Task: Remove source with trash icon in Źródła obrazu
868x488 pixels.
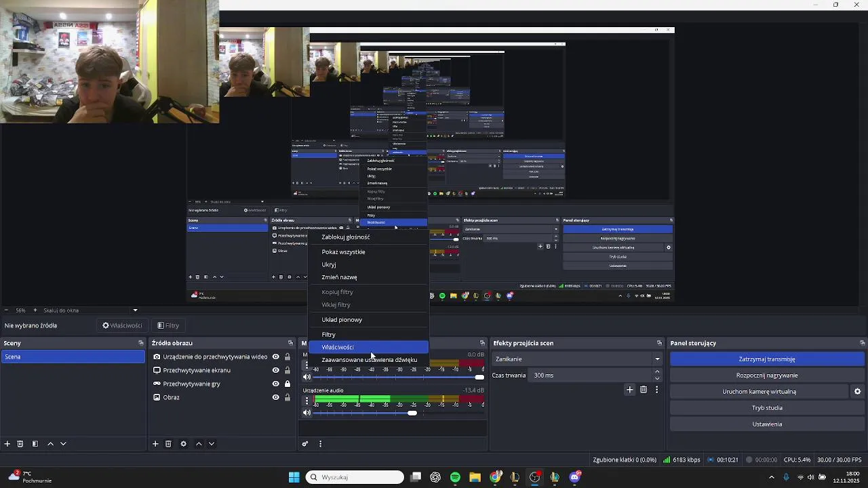Action: click(x=168, y=444)
